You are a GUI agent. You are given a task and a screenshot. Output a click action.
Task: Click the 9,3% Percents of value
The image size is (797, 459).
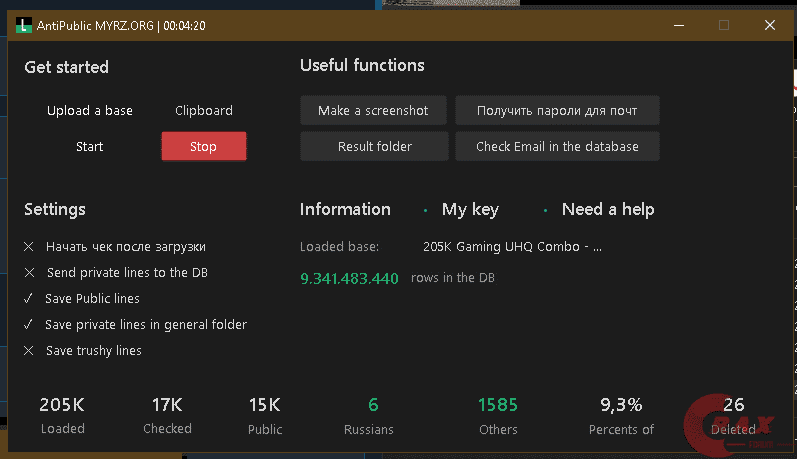pyautogui.click(x=621, y=416)
